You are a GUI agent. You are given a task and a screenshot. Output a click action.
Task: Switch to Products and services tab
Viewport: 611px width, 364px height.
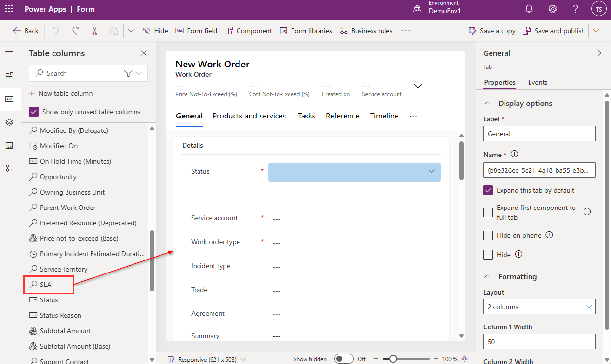(x=249, y=116)
